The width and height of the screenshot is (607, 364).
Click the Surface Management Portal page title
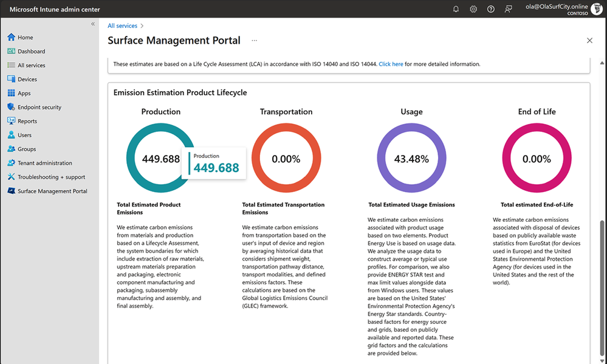click(174, 41)
